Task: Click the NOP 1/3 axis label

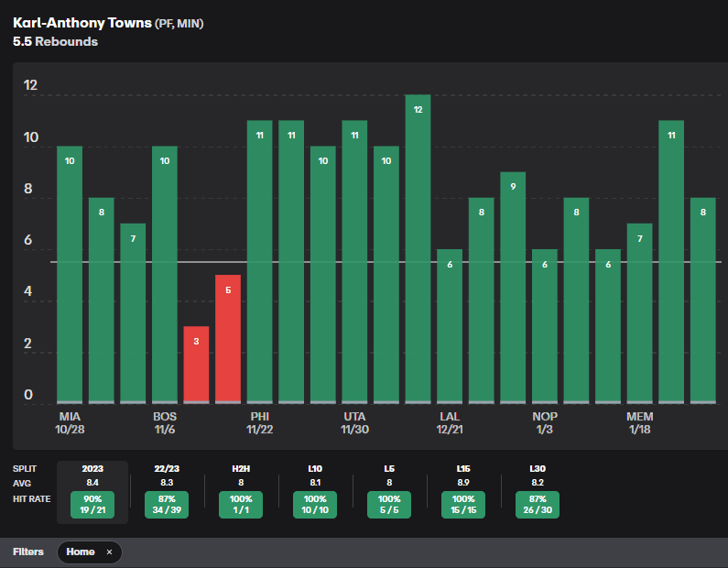Action: click(x=545, y=422)
